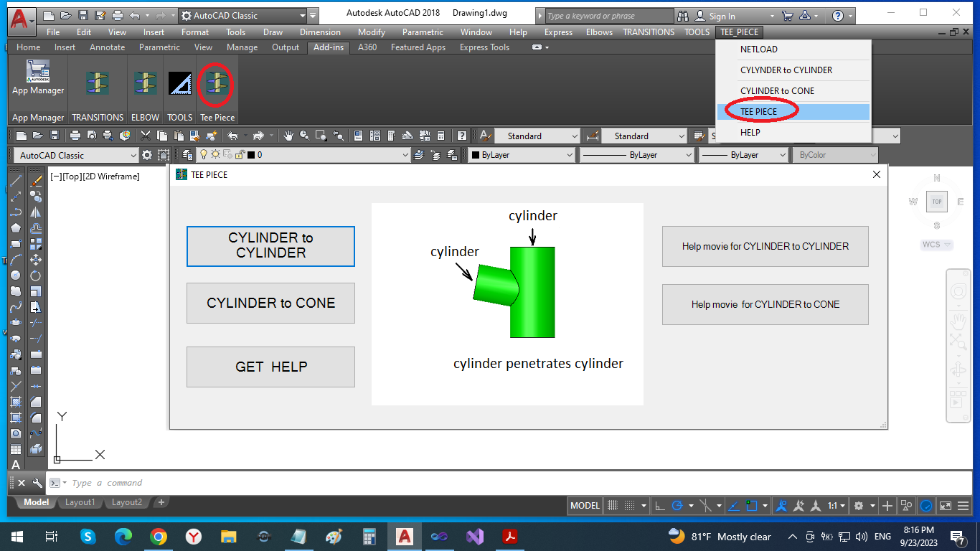This screenshot has height=551, width=980.
Task: Select the Line draw tool
Action: point(16,181)
